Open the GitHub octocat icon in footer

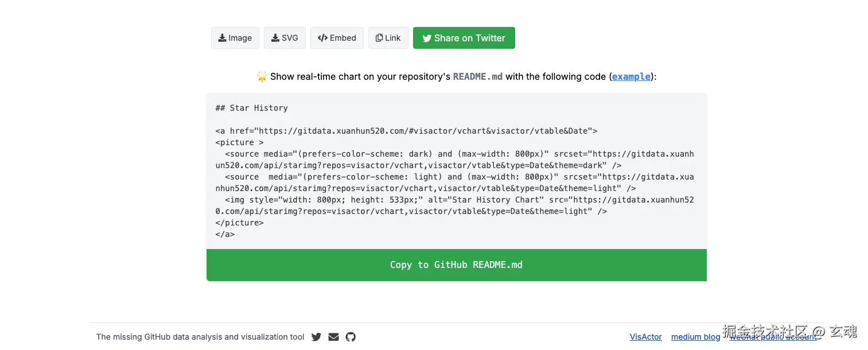351,337
